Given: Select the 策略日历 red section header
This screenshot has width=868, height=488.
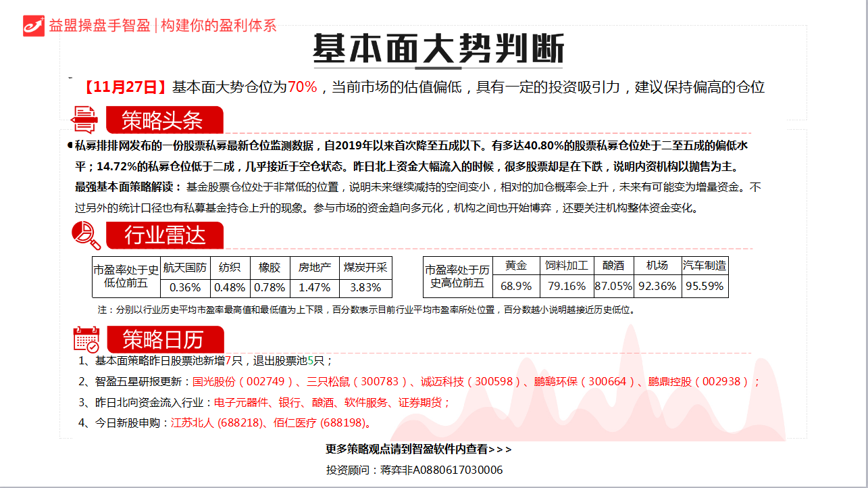Looking at the screenshot, I should point(163,339).
